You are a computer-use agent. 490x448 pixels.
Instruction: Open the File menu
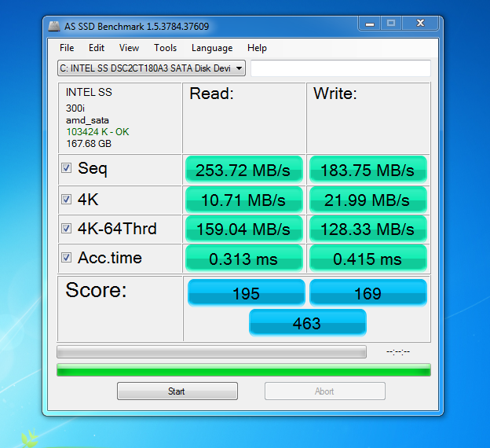(x=67, y=48)
